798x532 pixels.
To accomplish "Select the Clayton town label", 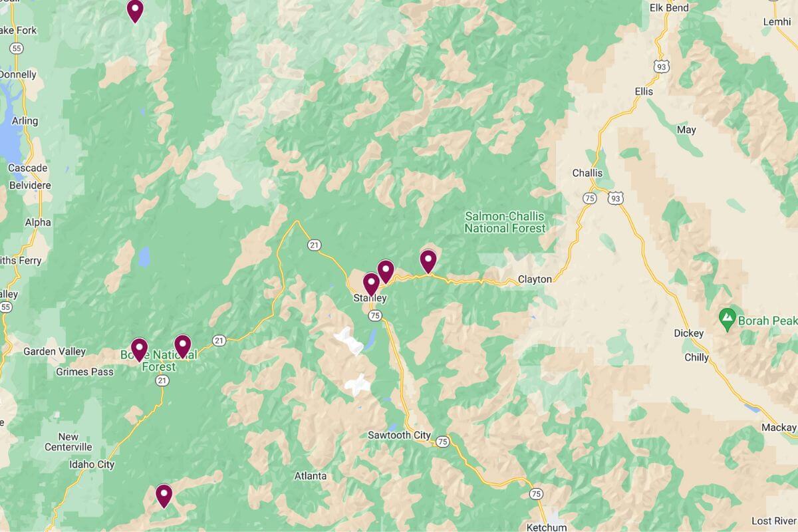I will click(535, 279).
